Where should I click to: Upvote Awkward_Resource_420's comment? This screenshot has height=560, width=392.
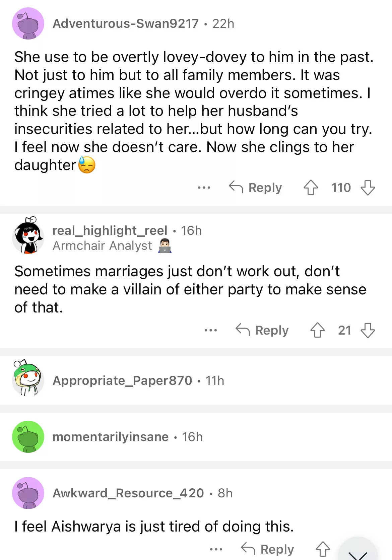[x=323, y=549]
